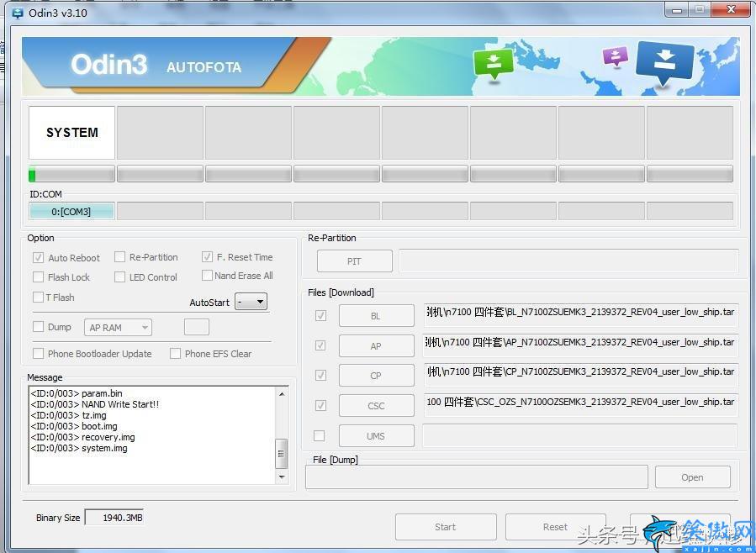This screenshot has width=756, height=553.
Task: Click the empty UMS file path field
Action: (x=579, y=436)
